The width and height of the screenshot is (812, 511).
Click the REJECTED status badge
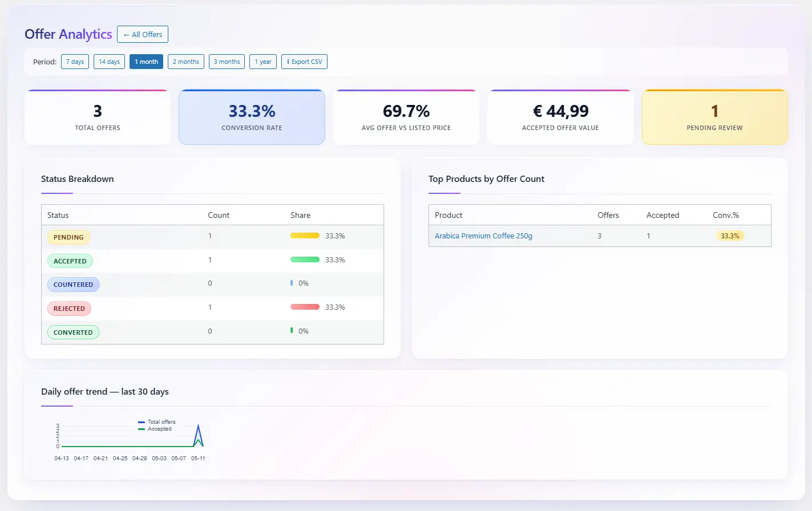tap(69, 309)
